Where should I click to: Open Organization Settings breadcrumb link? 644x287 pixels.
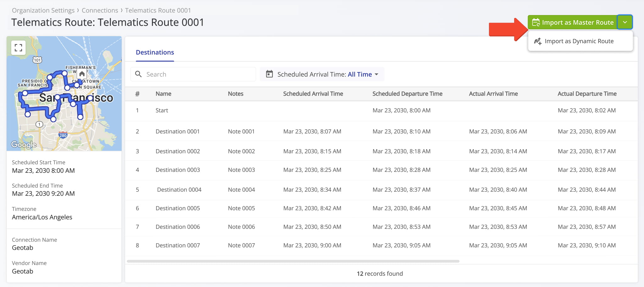43,10
